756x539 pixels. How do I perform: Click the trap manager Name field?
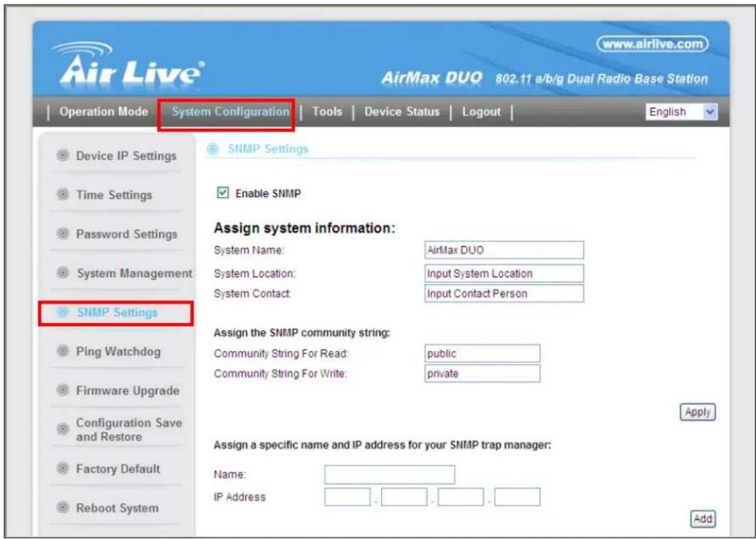click(x=390, y=474)
